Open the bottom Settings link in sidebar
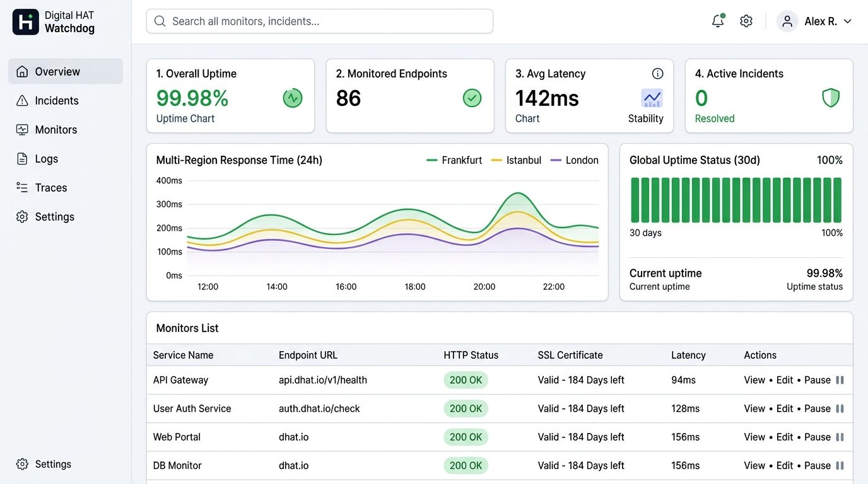Image resolution: width=868 pixels, height=484 pixels. [44, 464]
